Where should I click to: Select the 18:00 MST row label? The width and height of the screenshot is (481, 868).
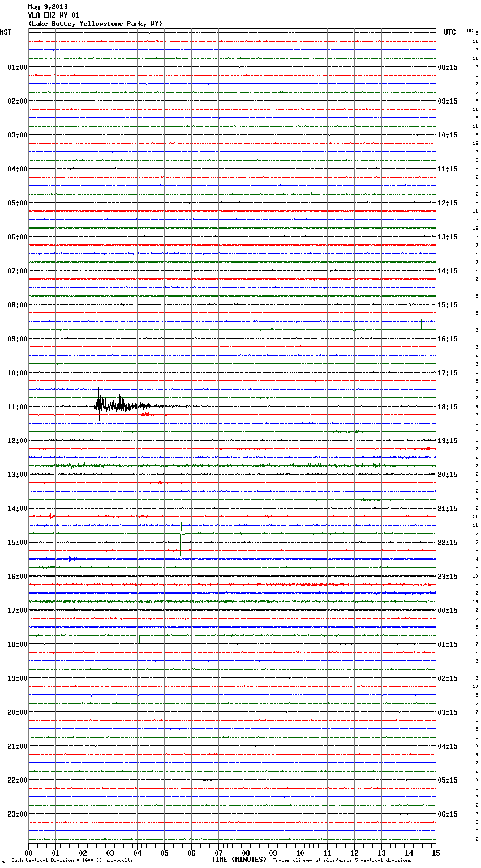(x=18, y=644)
